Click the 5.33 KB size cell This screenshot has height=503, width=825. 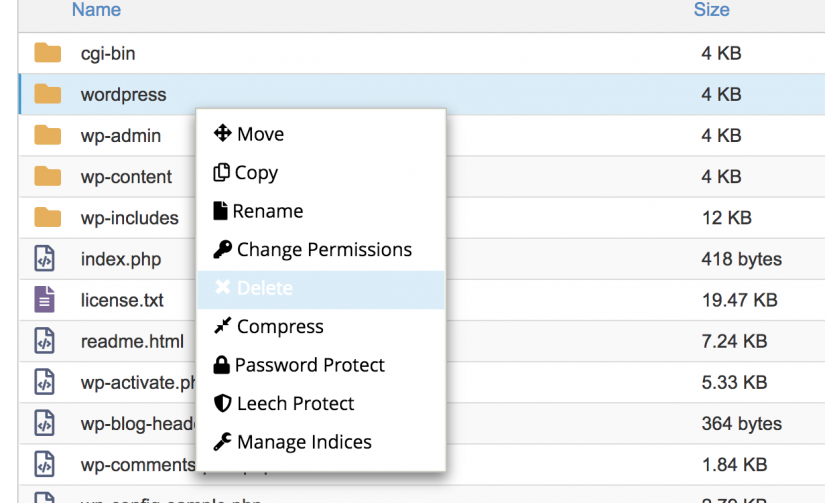[x=734, y=382]
